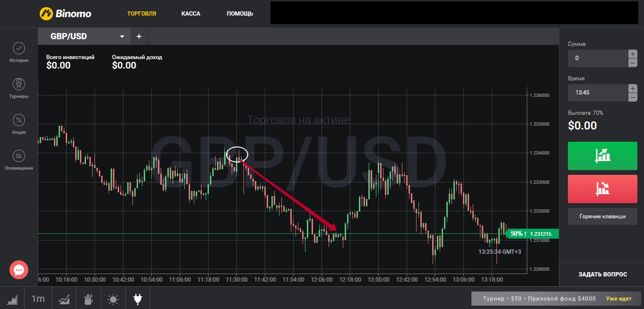Select the area chart type icon
Viewport: 644px width, 309px height.
(x=12, y=299)
